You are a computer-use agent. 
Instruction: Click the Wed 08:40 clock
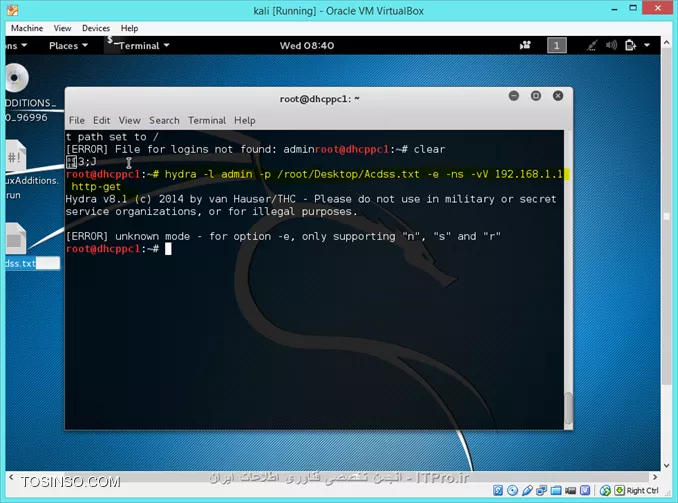[x=307, y=45]
